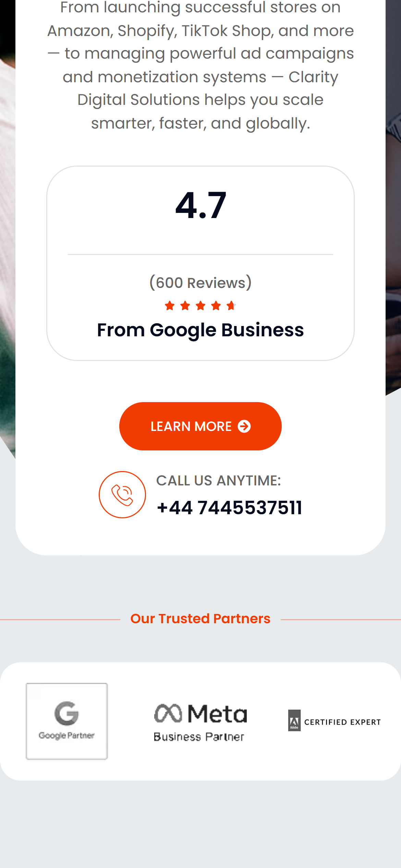This screenshot has height=868, width=401.
Task: Click the Meta infinity loop icon
Action: [168, 713]
